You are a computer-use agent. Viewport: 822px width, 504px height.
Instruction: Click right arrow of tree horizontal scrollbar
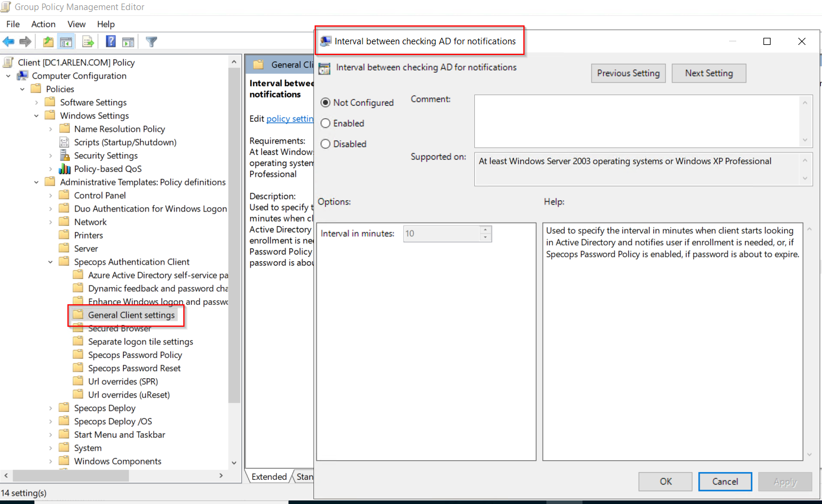pos(221,476)
